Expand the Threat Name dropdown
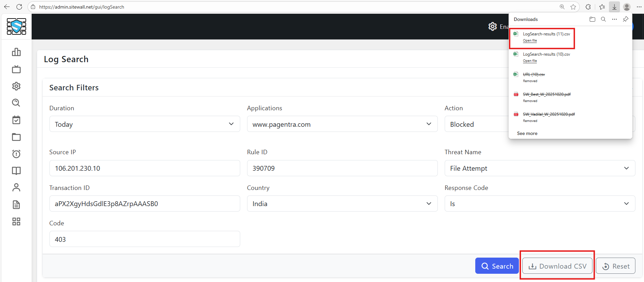This screenshot has height=282, width=644. coord(540,168)
